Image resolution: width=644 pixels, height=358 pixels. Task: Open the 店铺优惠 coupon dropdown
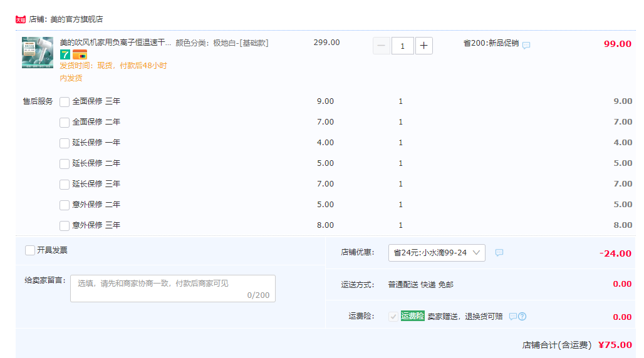coord(437,253)
